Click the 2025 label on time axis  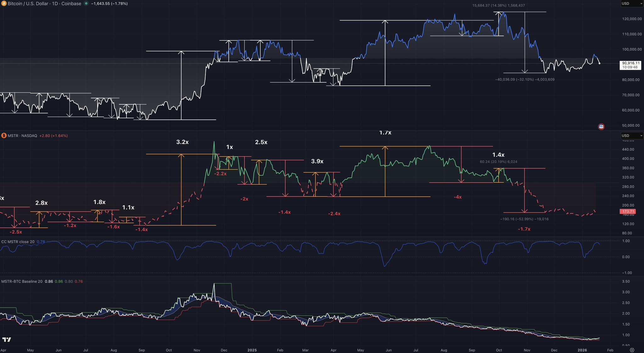pyautogui.click(x=252, y=350)
